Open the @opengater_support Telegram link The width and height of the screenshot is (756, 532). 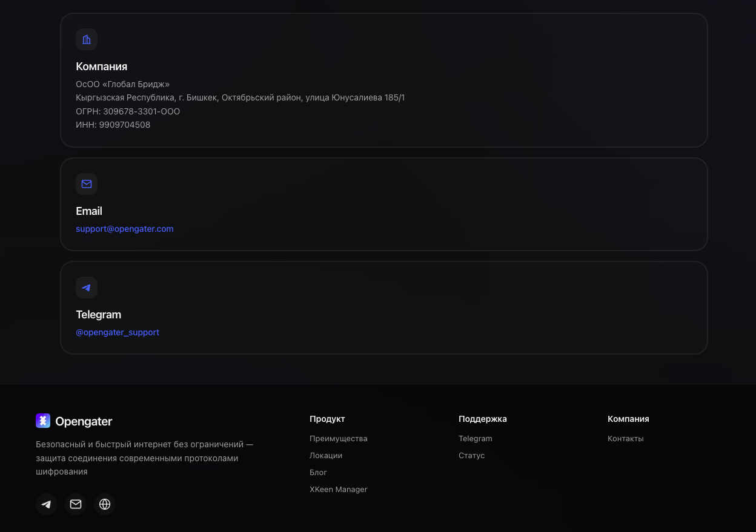(x=118, y=332)
